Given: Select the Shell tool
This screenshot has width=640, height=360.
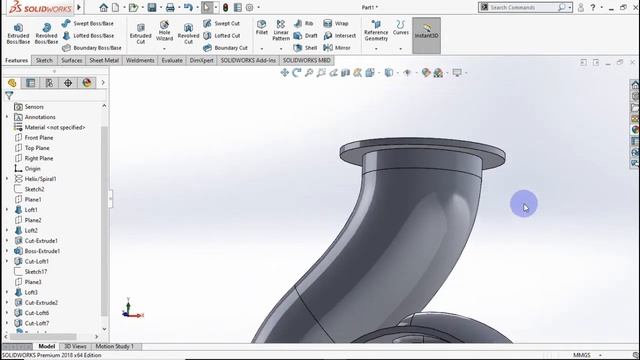Looking at the screenshot, I should 306,48.
